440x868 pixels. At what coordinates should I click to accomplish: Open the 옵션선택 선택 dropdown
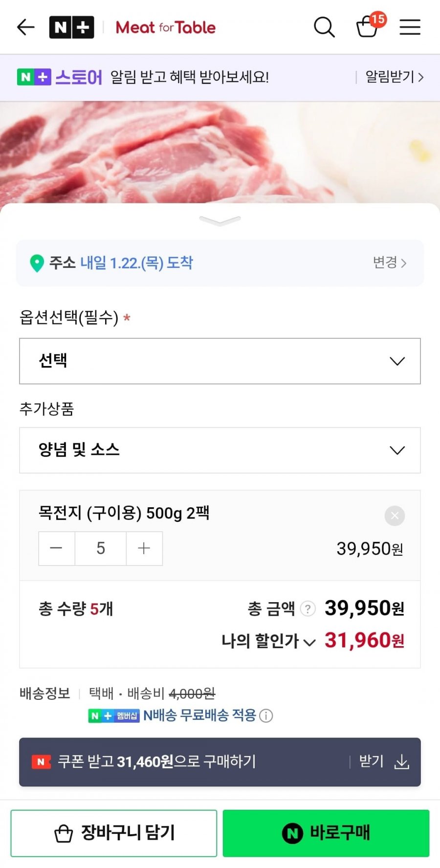tap(220, 361)
